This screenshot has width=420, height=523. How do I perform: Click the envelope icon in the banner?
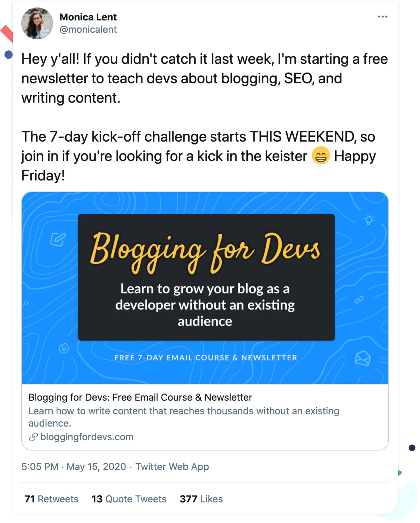tap(362, 358)
